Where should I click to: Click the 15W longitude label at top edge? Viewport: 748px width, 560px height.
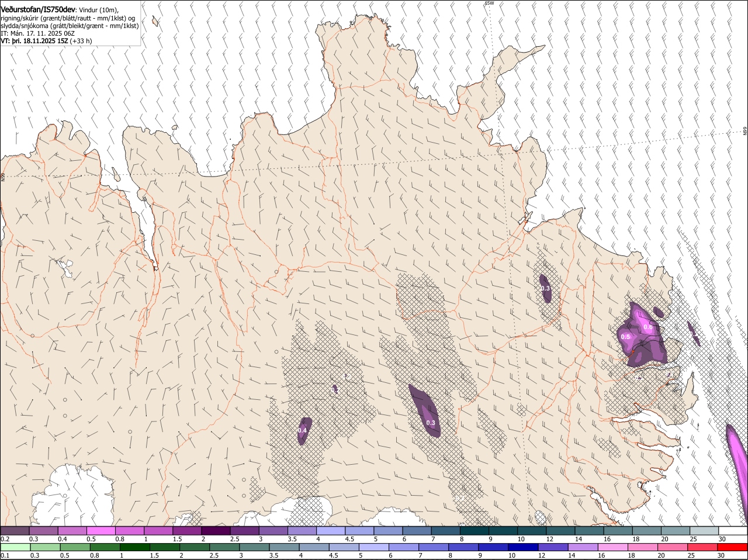[x=490, y=3]
